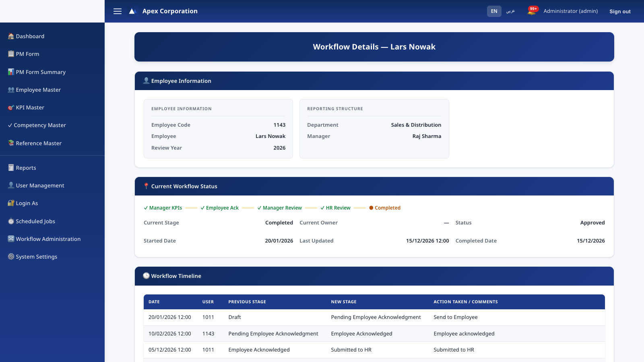Click the Apex Corporation logo icon
This screenshot has height=362, width=644.
click(132, 11)
